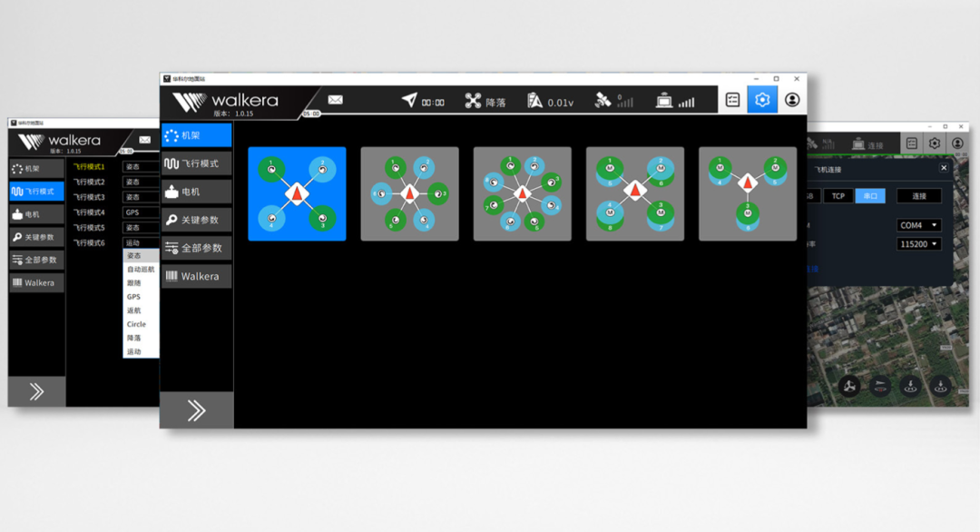Image resolution: width=980 pixels, height=532 pixels.
Task: Click the user account icon
Action: click(792, 100)
